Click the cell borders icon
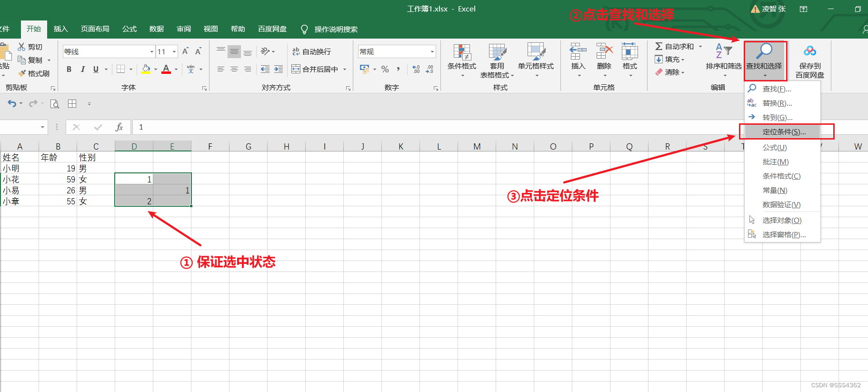 point(121,69)
